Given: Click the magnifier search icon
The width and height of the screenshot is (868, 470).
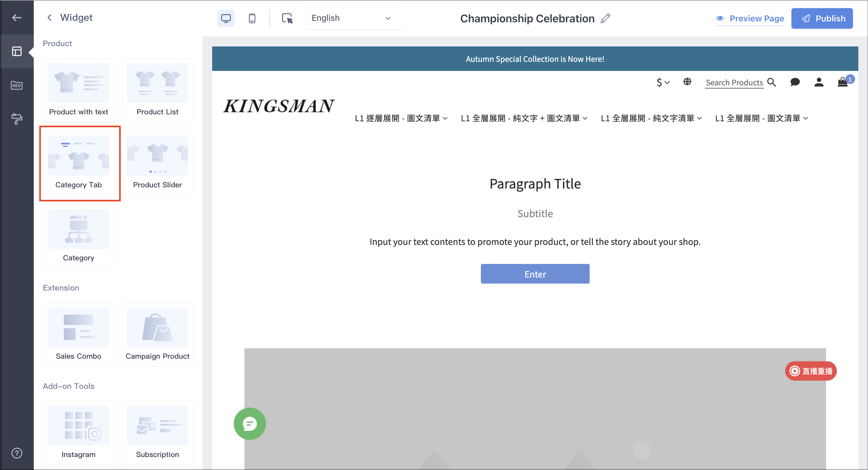Looking at the screenshot, I should click(772, 82).
